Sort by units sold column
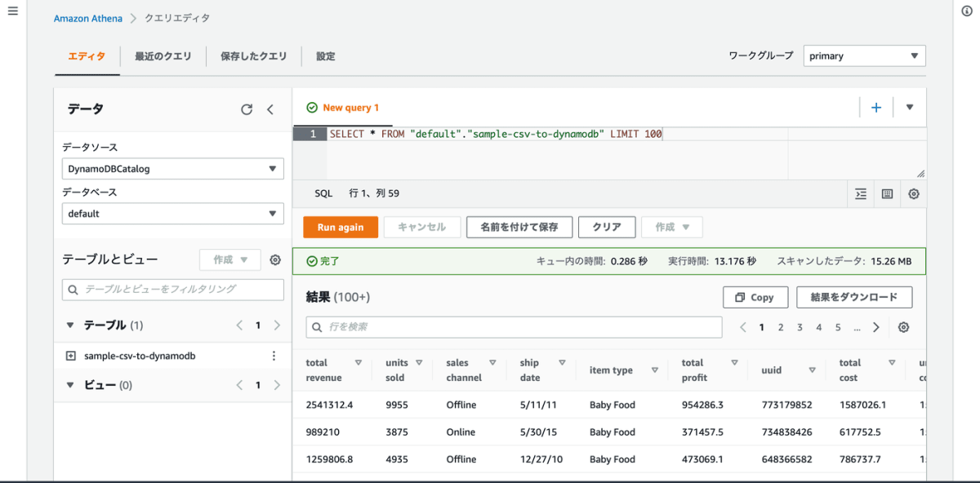 (x=419, y=363)
